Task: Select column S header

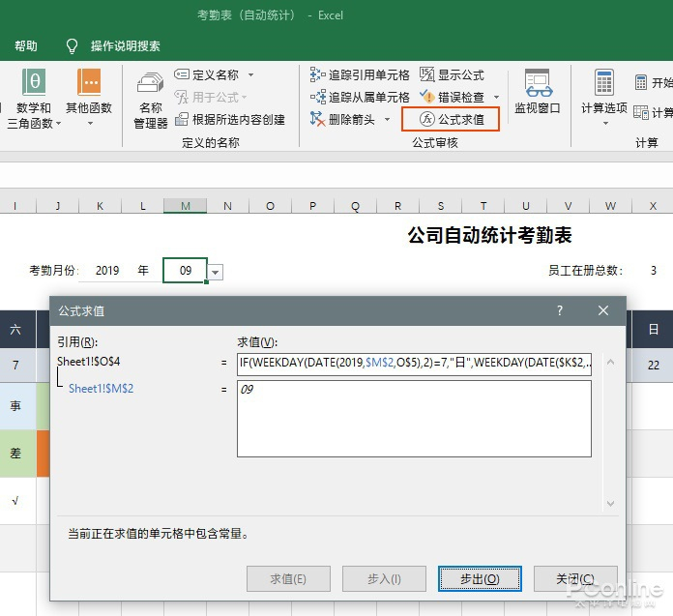Action: [440, 206]
